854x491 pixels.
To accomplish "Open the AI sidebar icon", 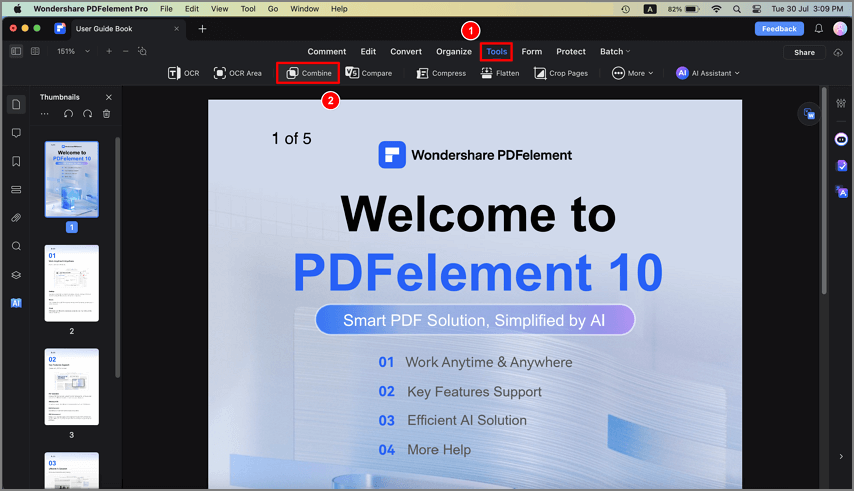I will click(16, 303).
